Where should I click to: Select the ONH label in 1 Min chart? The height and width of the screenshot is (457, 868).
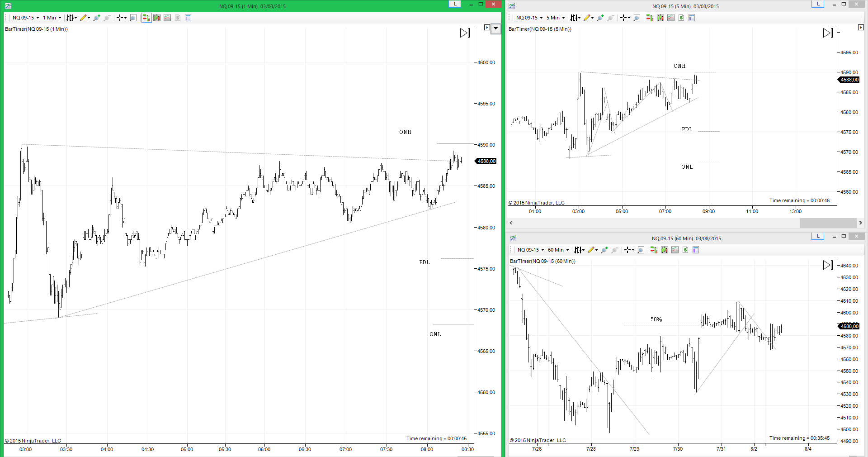(x=405, y=132)
